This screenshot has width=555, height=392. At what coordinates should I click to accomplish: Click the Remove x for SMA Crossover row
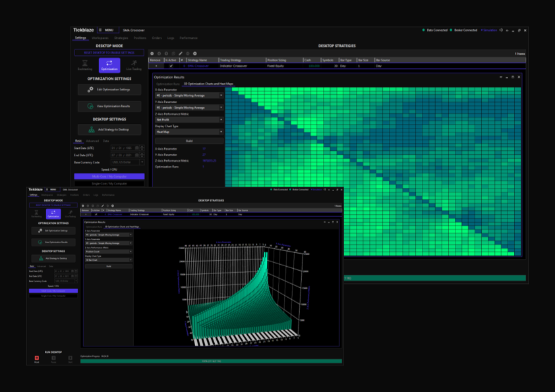click(156, 66)
